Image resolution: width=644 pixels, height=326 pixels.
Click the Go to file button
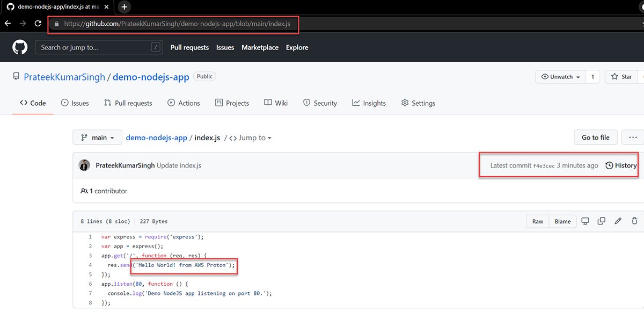click(x=595, y=137)
